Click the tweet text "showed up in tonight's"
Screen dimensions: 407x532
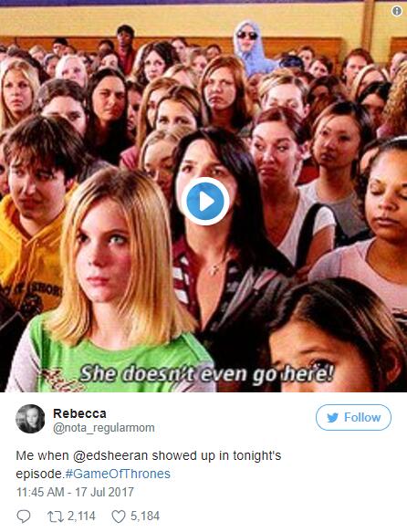pos(216,455)
